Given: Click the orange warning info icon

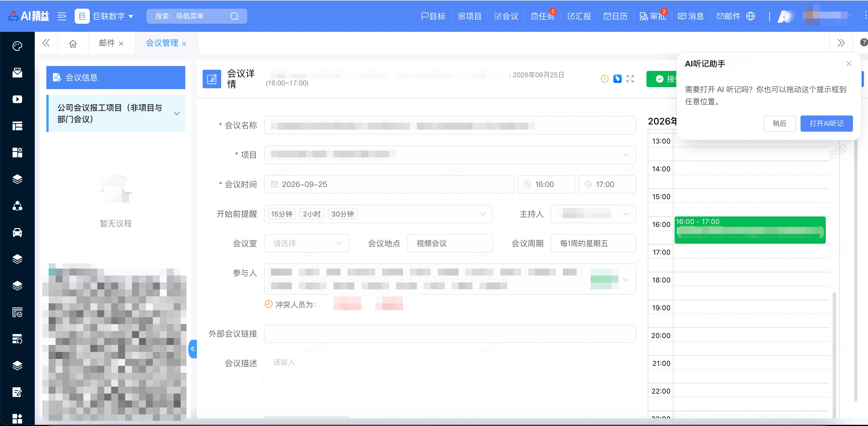Looking at the screenshot, I should (x=605, y=79).
